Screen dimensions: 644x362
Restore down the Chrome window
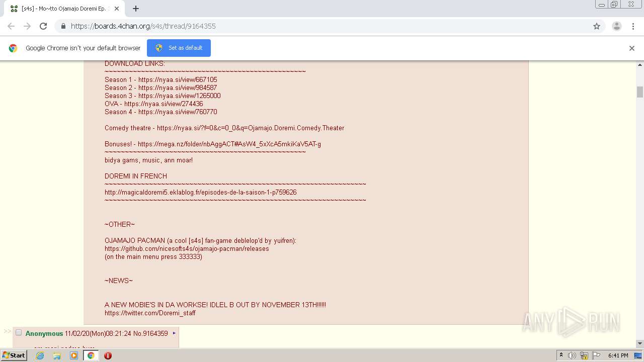click(614, 5)
